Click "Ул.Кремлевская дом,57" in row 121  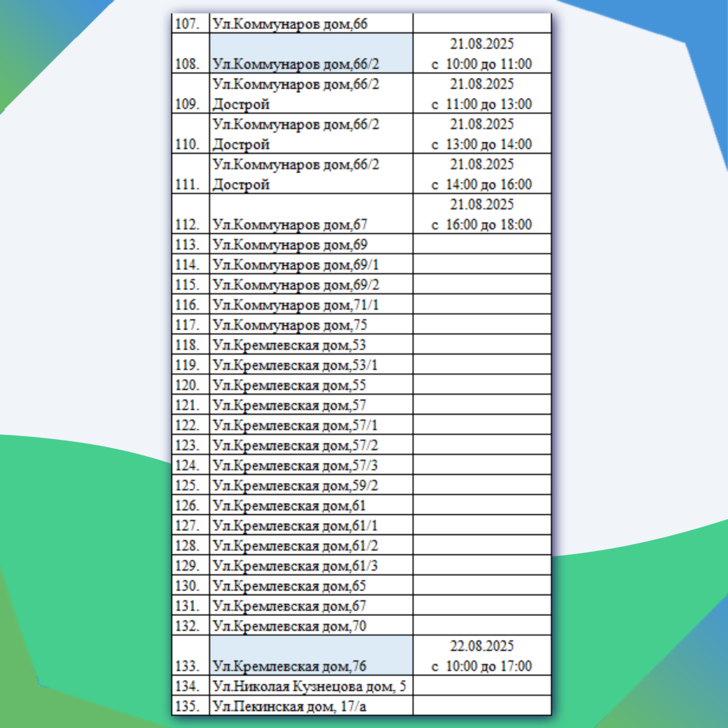click(311, 405)
